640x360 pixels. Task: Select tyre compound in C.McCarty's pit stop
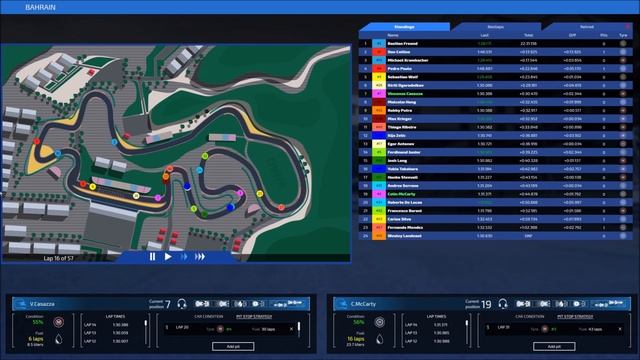click(545, 329)
